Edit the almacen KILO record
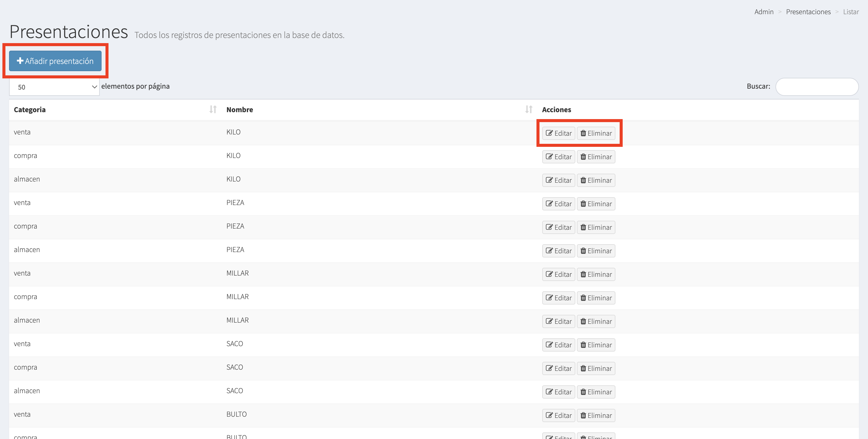The image size is (868, 439). point(558,180)
